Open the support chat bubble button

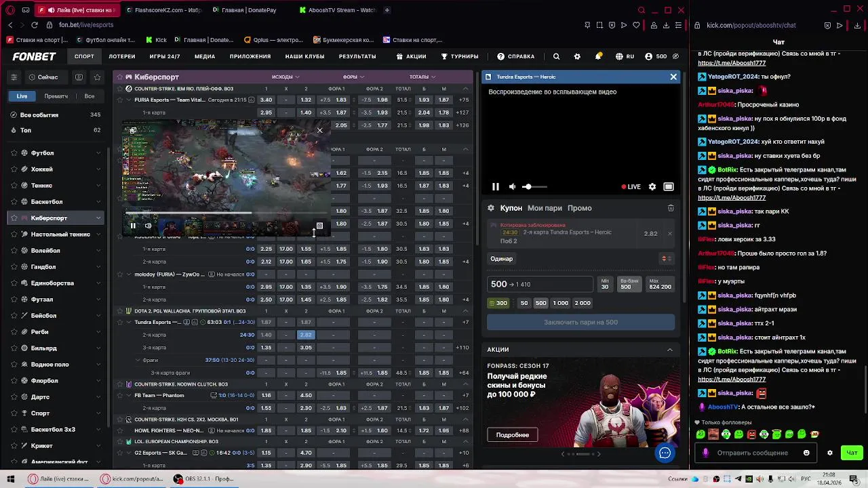point(665,453)
